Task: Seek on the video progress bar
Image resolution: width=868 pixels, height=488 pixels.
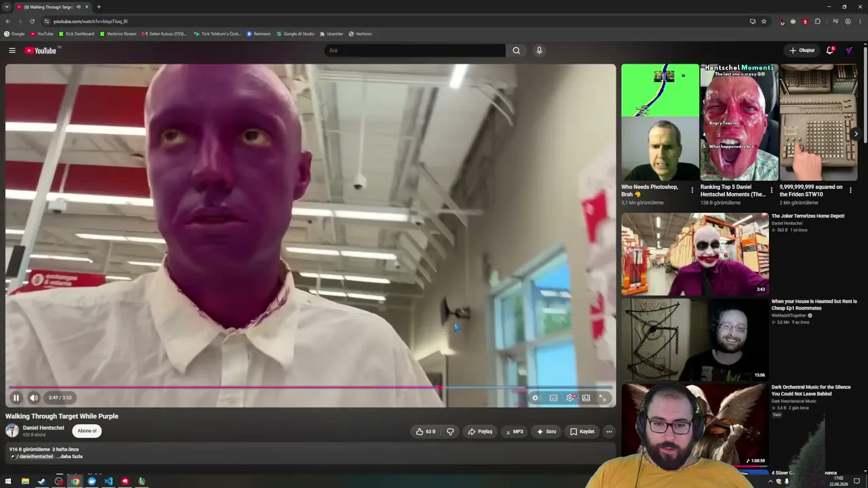Action: 311,388
